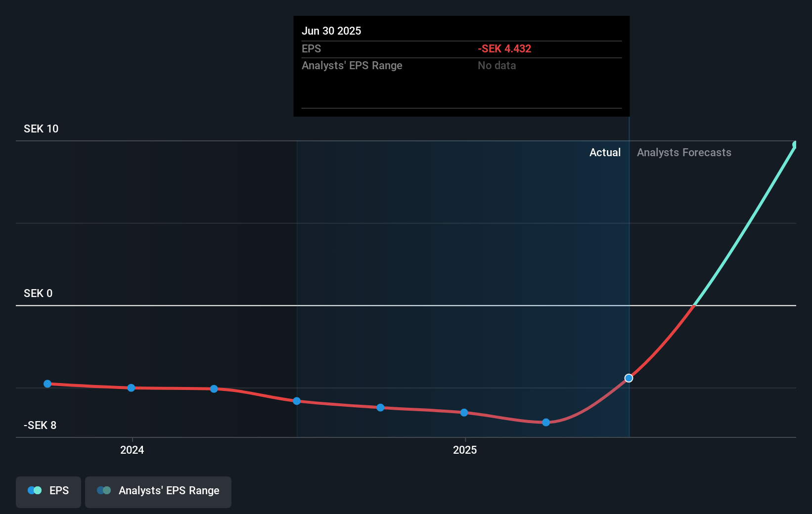The image size is (812, 514).
Task: Click the first EPS data point on the chart
Action: [47, 384]
